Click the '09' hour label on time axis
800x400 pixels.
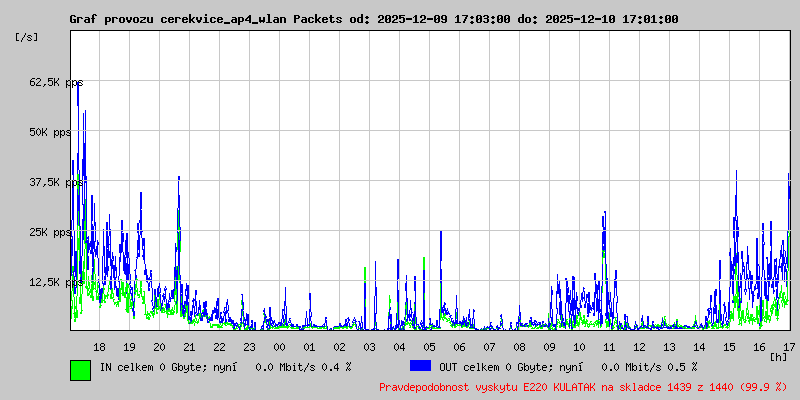coord(549,347)
